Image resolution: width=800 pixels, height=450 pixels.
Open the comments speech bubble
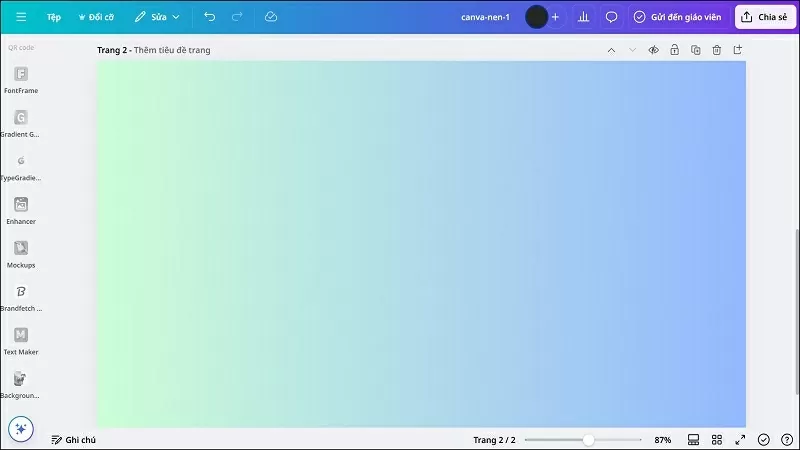click(611, 17)
